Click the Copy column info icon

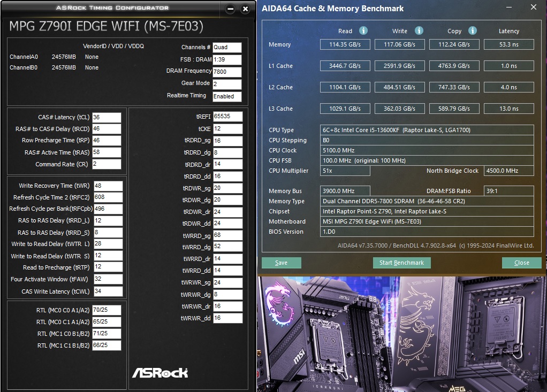tap(473, 30)
